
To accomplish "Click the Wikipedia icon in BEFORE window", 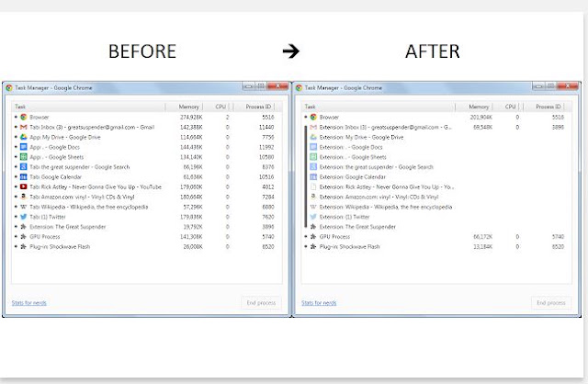I will point(24,207).
